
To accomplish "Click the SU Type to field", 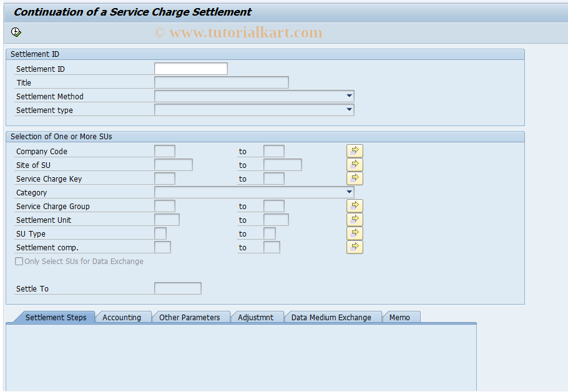I will pyautogui.click(x=270, y=233).
